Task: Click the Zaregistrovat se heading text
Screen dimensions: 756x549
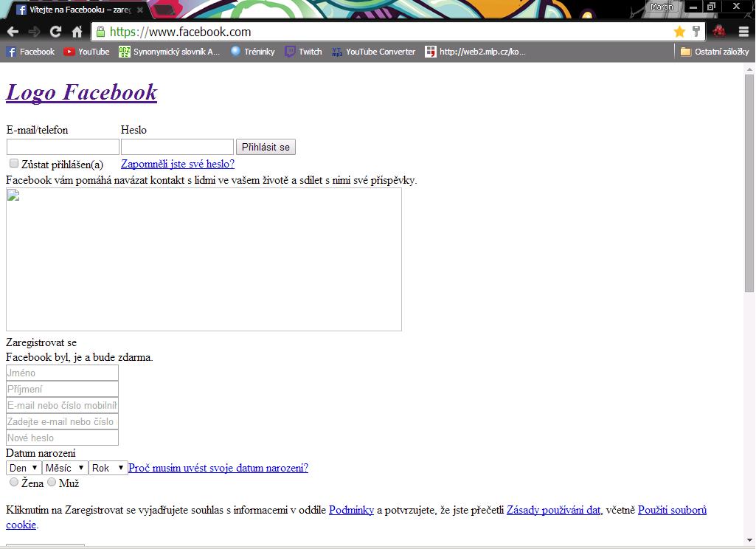Action: 41,342
